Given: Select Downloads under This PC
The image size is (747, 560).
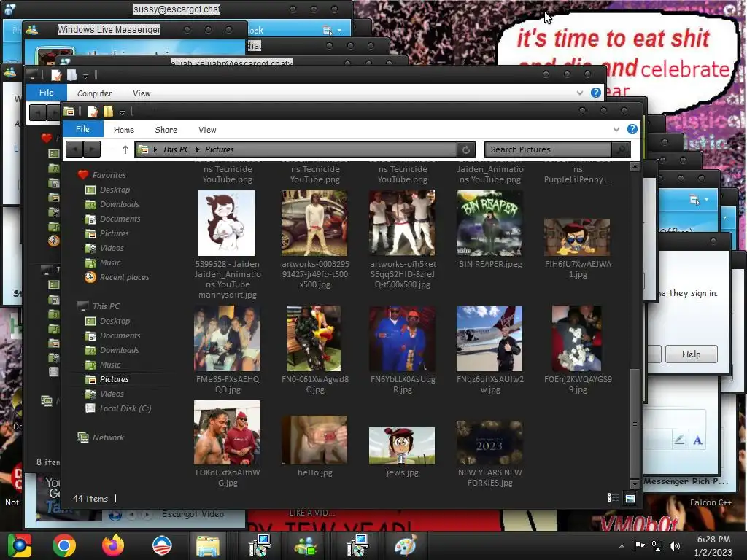Looking at the screenshot, I should [x=120, y=350].
